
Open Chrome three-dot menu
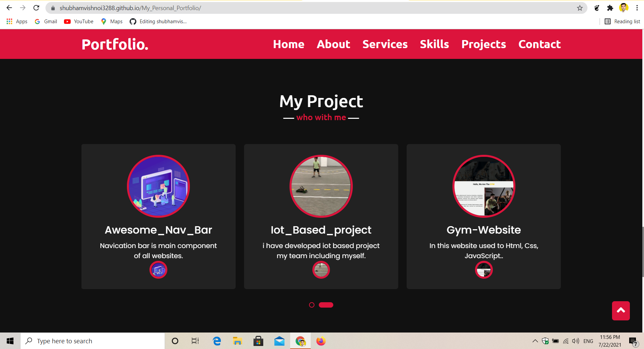pos(637,8)
